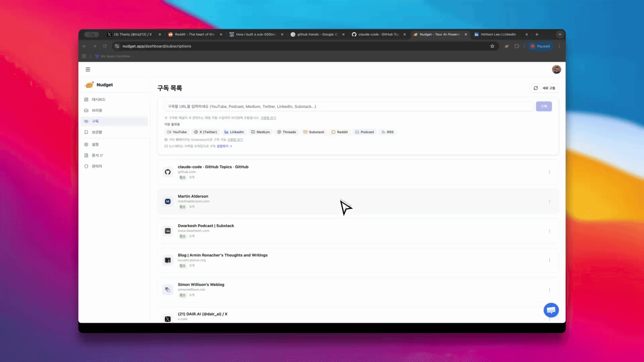The width and height of the screenshot is (644, 362).
Task: Open options menu for Simon Willison's Weblog
Action: point(549,290)
